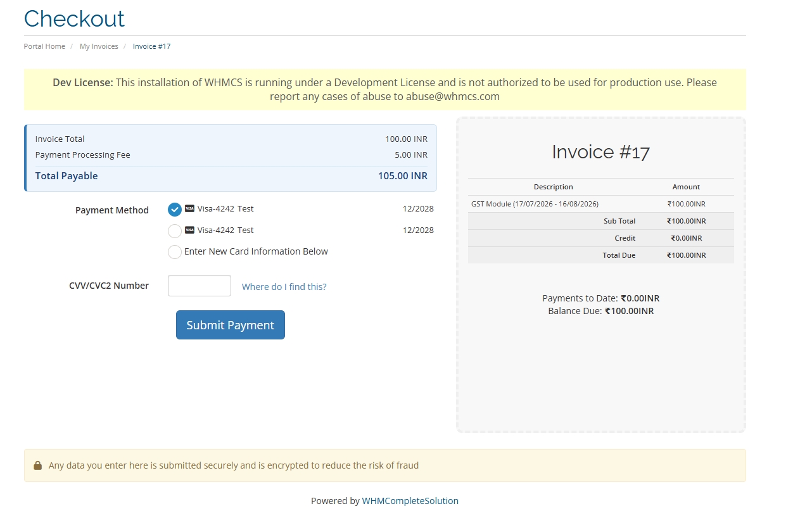Screen dimensions: 812x518
Task: Open the Where do I find this? link
Action: point(284,287)
